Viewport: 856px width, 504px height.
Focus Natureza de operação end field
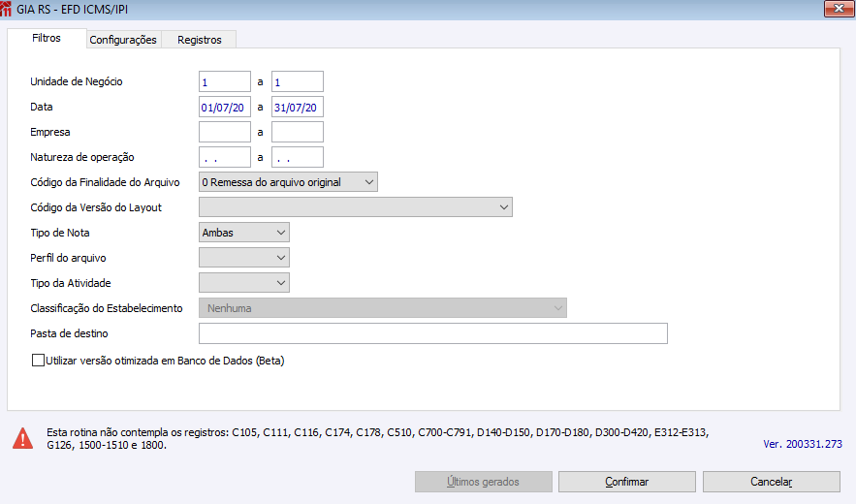click(297, 157)
